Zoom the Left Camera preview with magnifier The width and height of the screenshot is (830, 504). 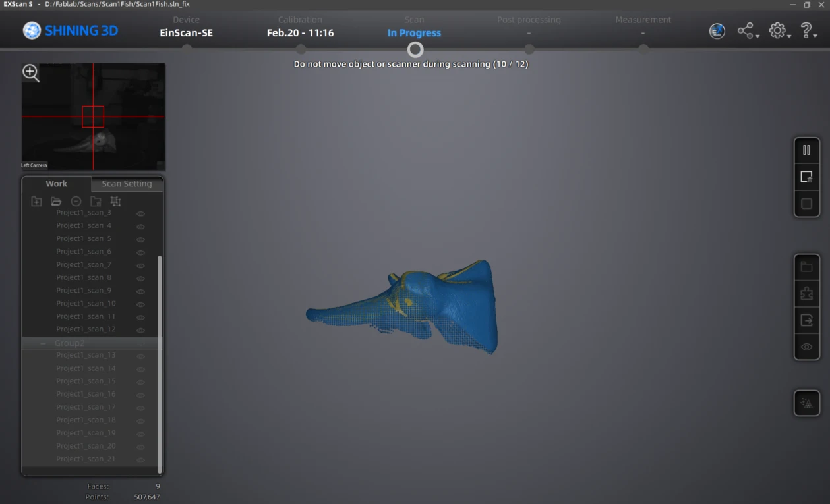tap(31, 73)
